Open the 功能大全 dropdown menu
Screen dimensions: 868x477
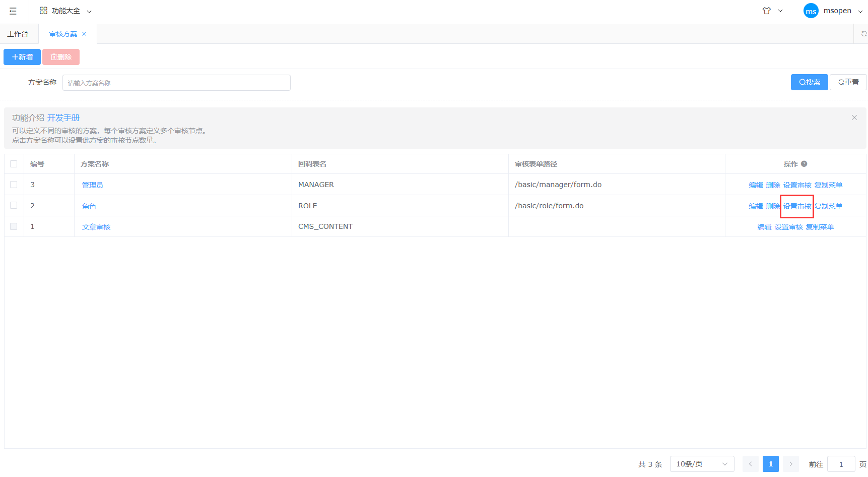coord(65,11)
